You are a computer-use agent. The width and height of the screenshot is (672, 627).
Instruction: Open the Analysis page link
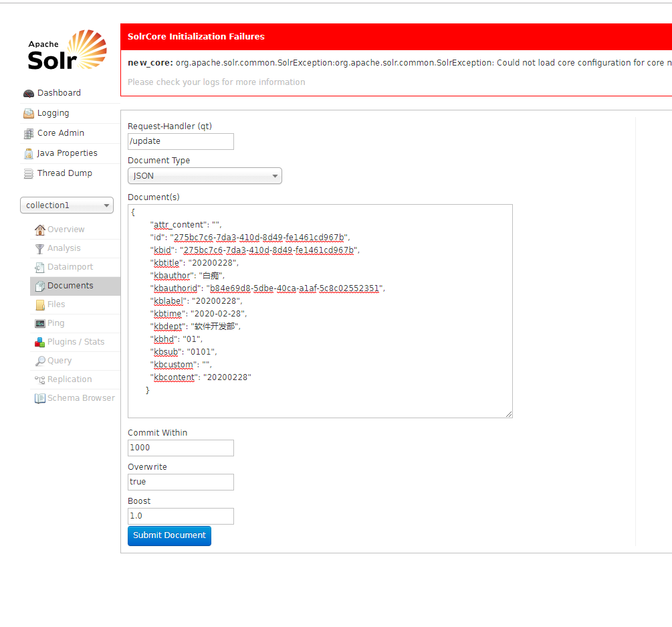tap(64, 248)
